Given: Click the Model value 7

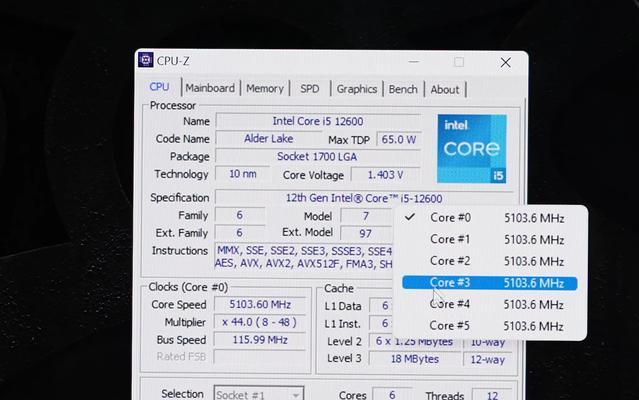Looking at the screenshot, I should tap(366, 216).
